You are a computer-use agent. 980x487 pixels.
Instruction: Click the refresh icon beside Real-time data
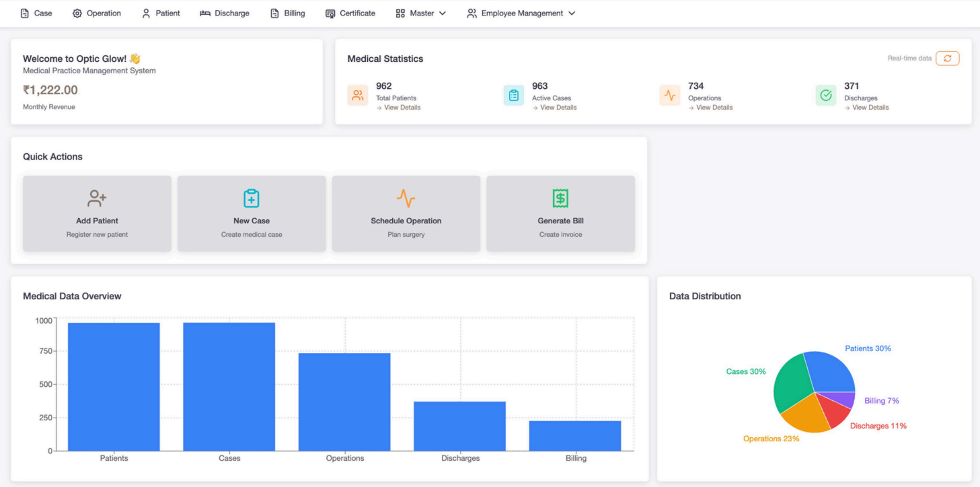pos(947,59)
